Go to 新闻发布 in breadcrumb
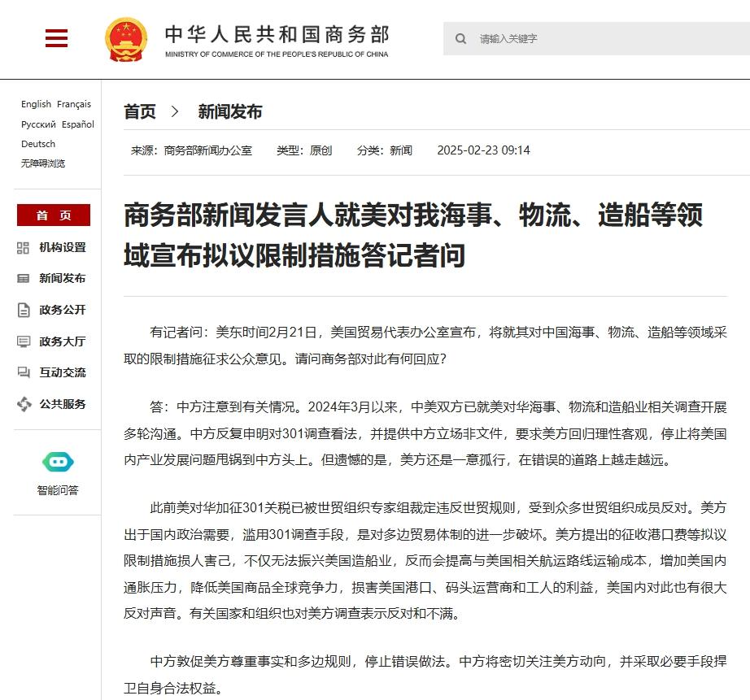The image size is (750, 700). (x=230, y=111)
